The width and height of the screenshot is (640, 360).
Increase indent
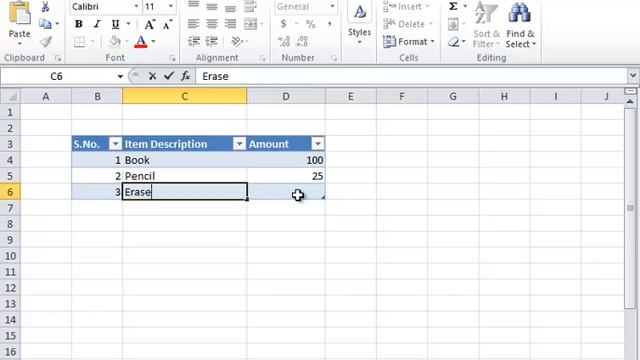click(x=212, y=41)
